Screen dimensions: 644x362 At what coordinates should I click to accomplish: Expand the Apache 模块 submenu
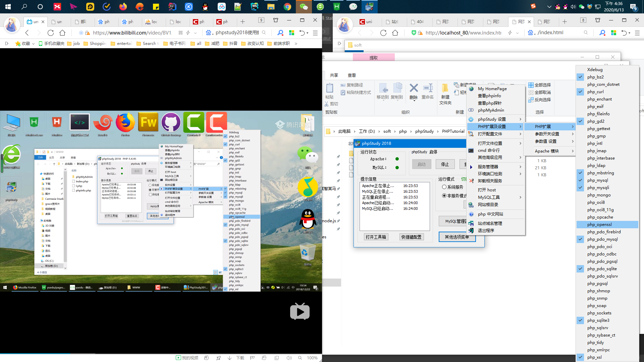pos(550,151)
